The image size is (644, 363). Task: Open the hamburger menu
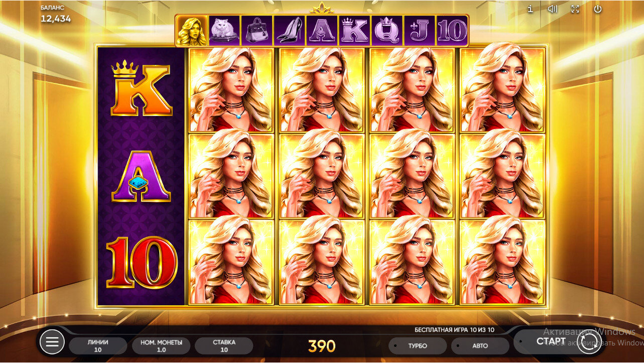click(52, 342)
